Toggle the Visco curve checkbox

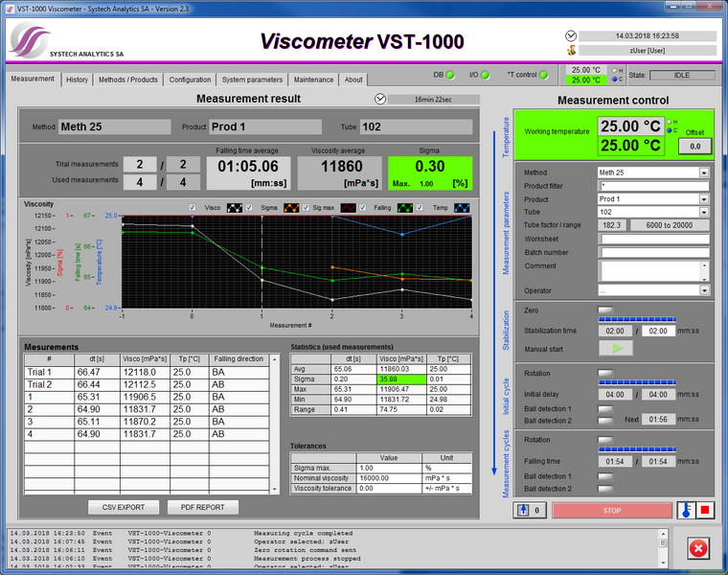[193, 208]
